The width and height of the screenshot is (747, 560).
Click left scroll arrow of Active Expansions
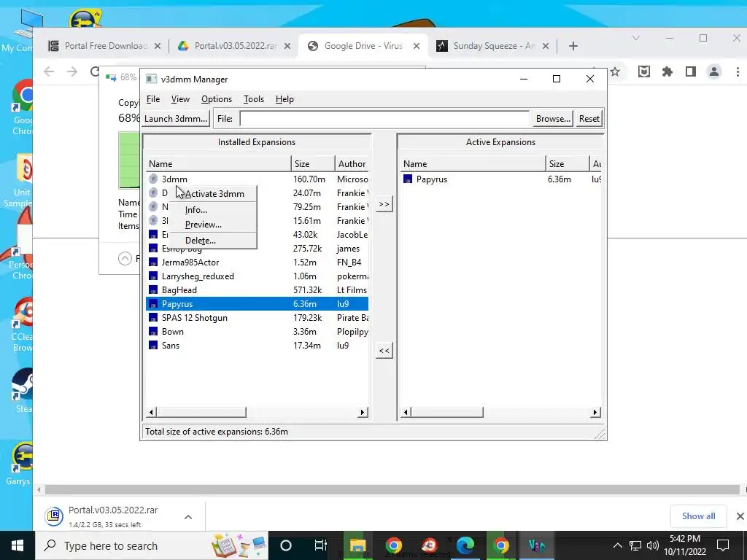(406, 413)
